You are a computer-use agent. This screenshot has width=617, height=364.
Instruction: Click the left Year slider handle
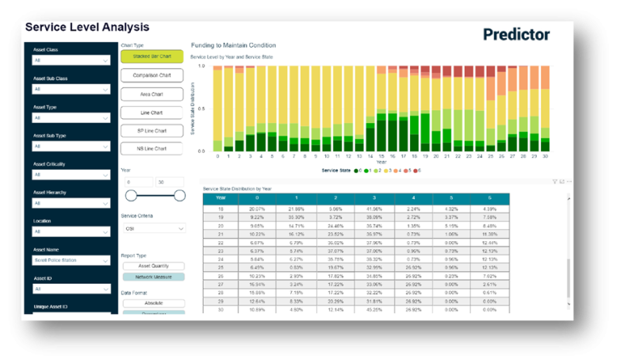[131, 195]
